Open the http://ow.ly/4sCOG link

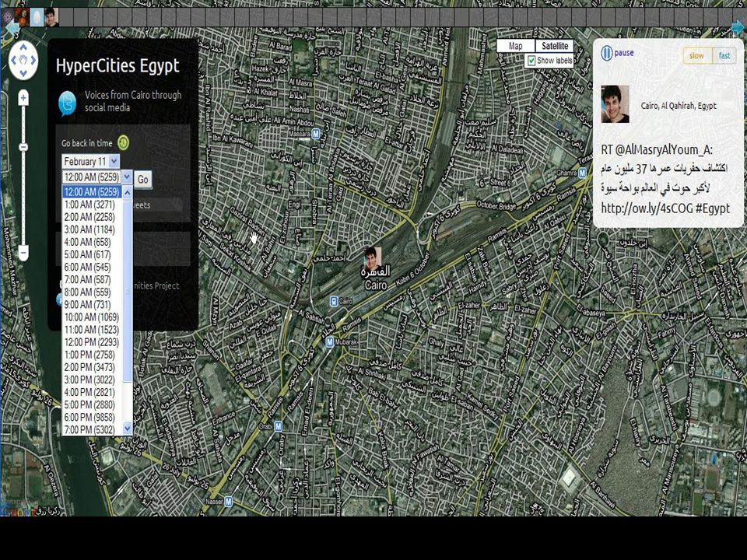(648, 208)
